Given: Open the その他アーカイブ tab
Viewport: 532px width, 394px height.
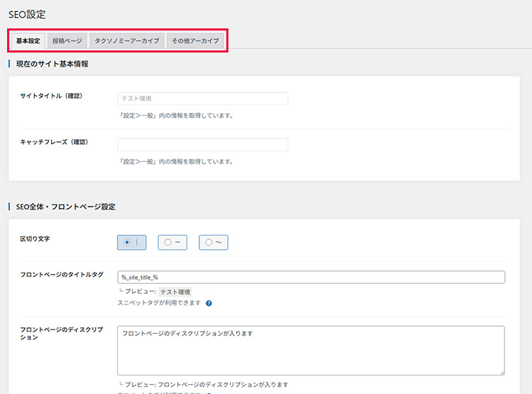Looking at the screenshot, I should pos(195,41).
